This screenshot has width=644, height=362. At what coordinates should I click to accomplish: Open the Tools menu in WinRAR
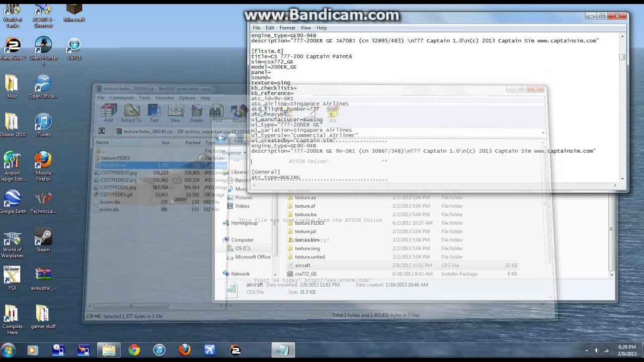click(x=145, y=98)
